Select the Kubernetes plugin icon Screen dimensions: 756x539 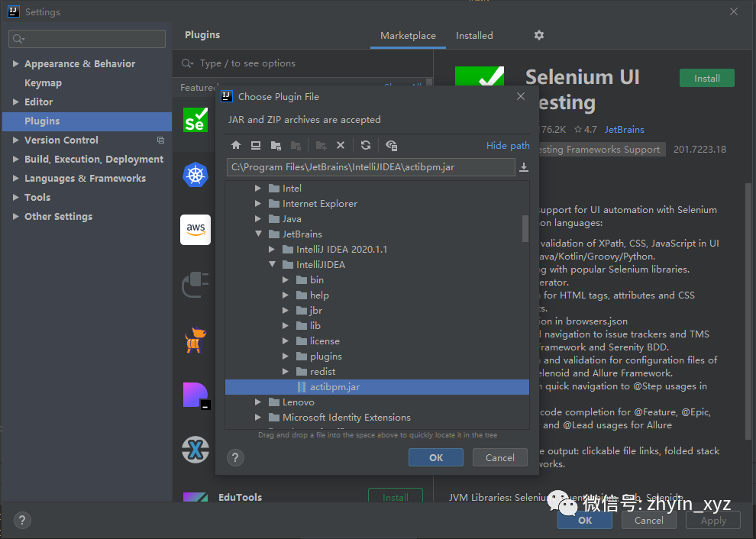click(x=195, y=175)
